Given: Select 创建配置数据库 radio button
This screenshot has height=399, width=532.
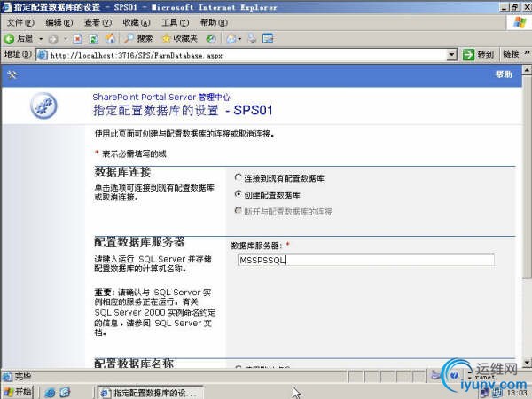Looking at the screenshot, I should (x=239, y=193).
